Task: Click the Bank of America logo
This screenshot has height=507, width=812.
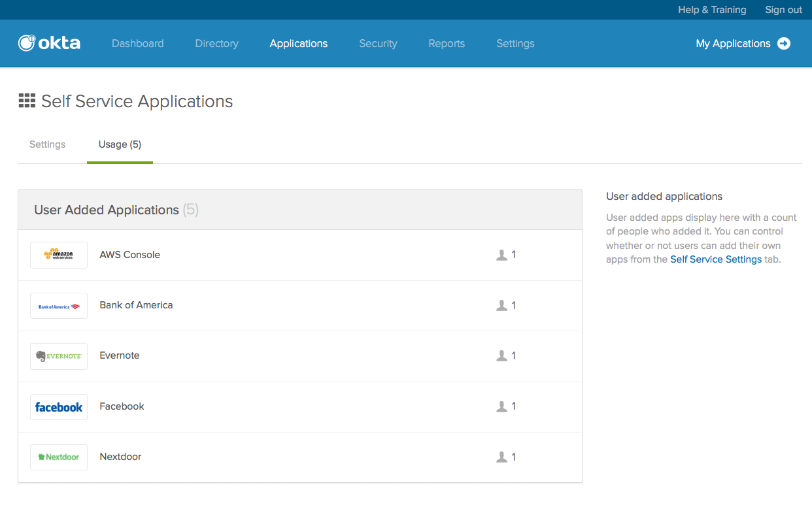Action: [x=59, y=306]
